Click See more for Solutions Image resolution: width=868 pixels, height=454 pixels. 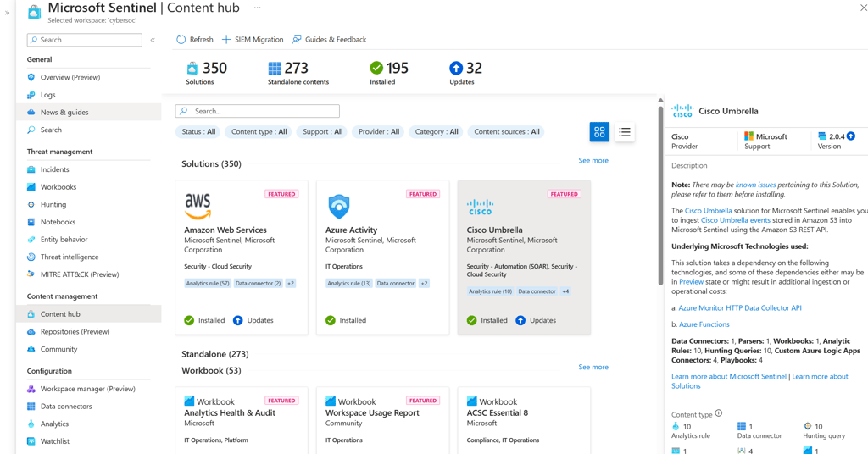[x=593, y=160]
